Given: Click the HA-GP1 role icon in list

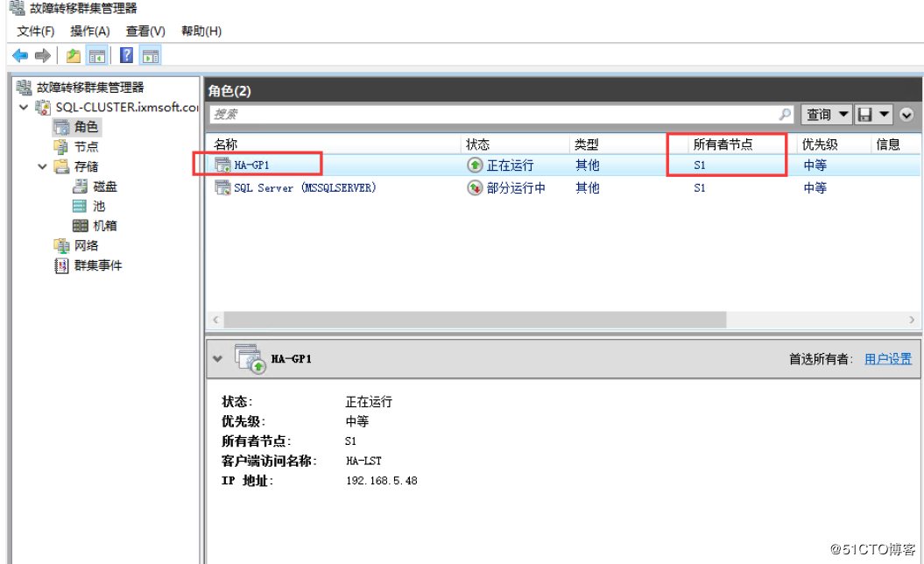Looking at the screenshot, I should pyautogui.click(x=222, y=165).
